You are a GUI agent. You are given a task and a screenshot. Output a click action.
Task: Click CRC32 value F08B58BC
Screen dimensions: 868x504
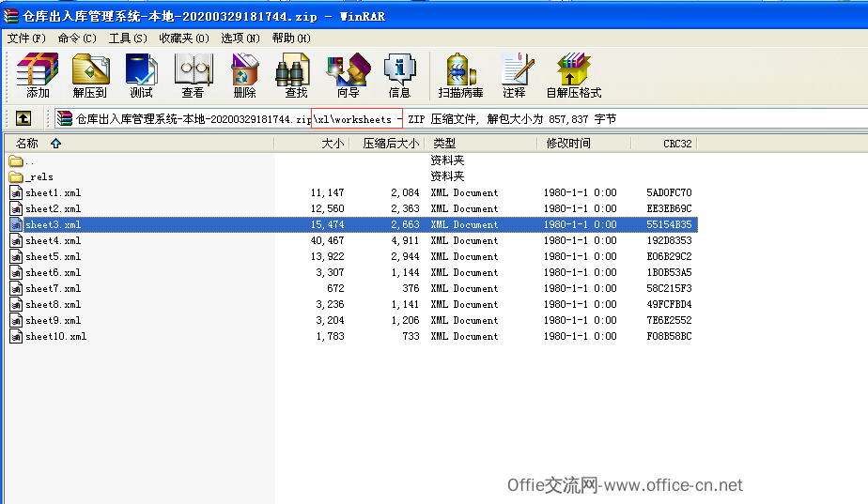point(669,336)
